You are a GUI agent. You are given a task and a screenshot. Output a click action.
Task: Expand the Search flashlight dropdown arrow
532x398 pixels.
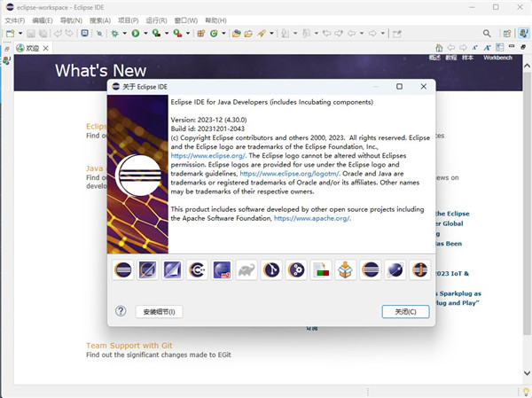pos(271,34)
